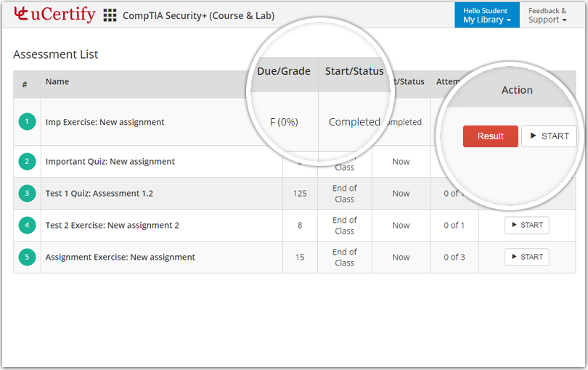Click the Assessment List heading

[55, 54]
